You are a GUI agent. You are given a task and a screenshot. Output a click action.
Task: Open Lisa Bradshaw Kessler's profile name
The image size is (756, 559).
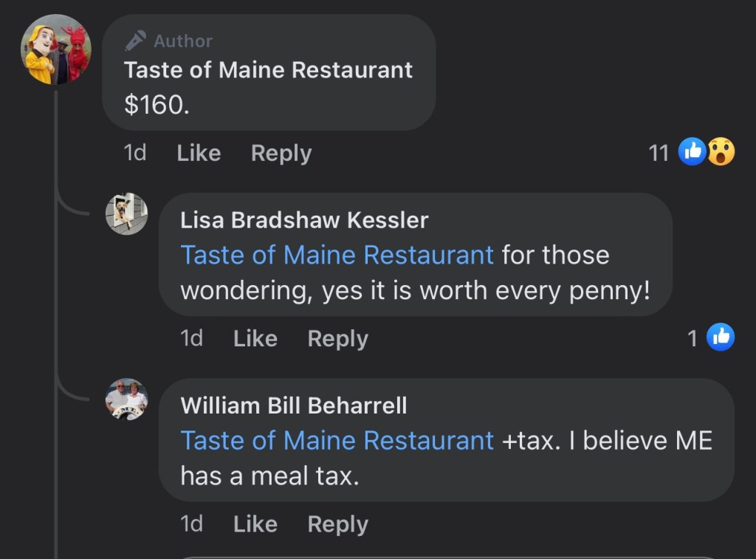(x=304, y=219)
